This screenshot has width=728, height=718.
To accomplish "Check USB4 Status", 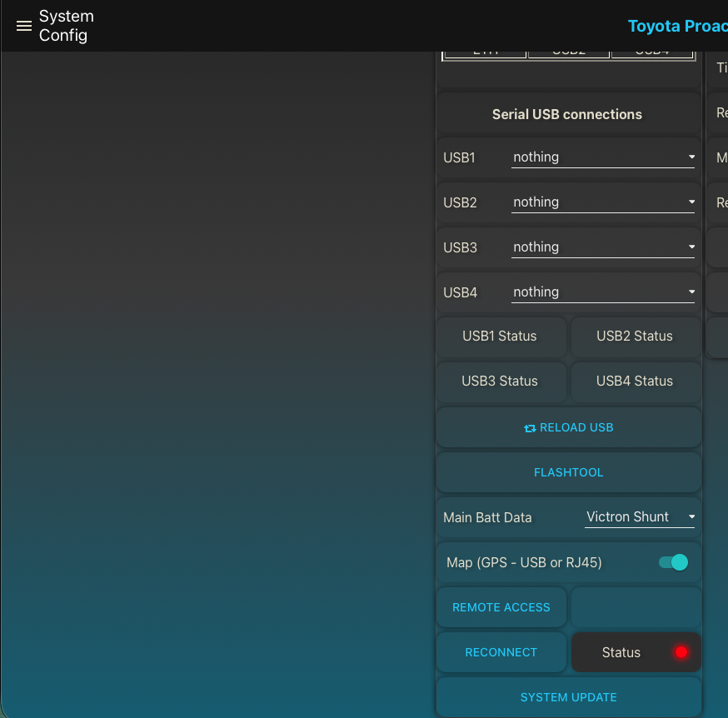I will coord(635,381).
